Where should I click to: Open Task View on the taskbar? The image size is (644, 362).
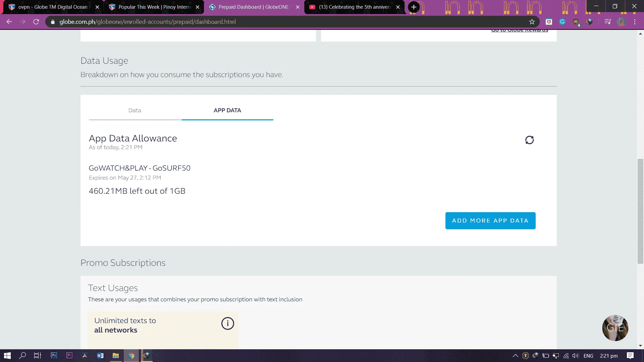[x=38, y=356]
